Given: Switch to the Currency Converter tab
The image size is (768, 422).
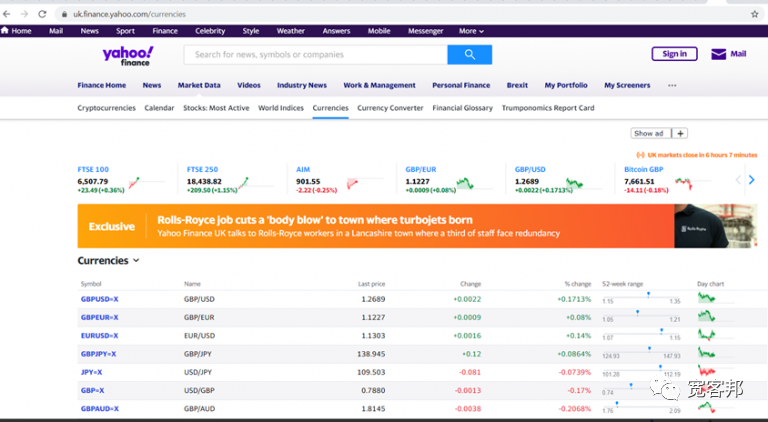Looking at the screenshot, I should pos(390,108).
